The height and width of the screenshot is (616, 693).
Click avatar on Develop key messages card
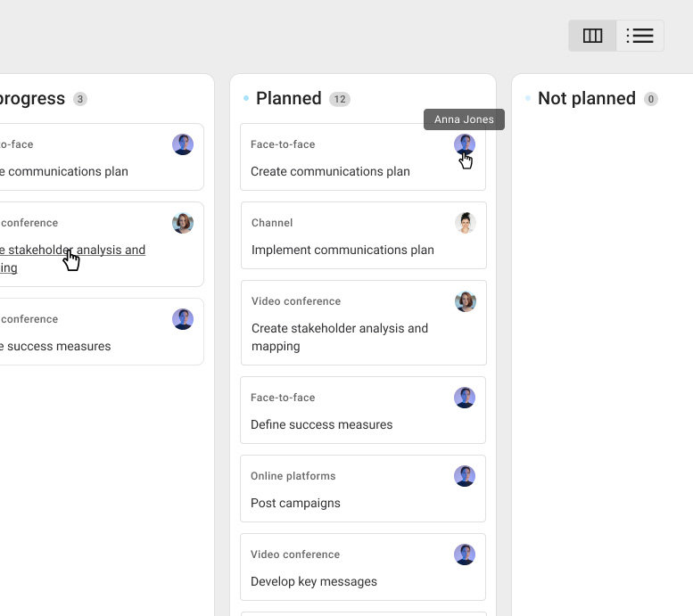465,554
